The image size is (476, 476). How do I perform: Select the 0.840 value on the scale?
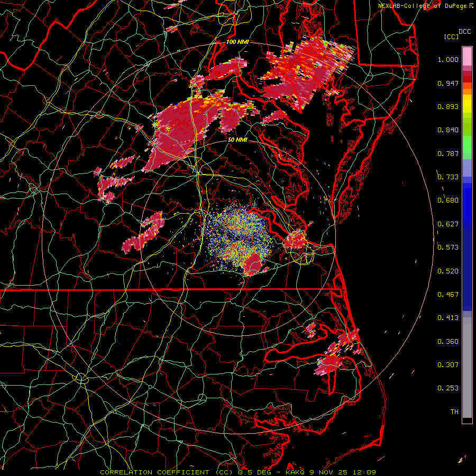448,130
